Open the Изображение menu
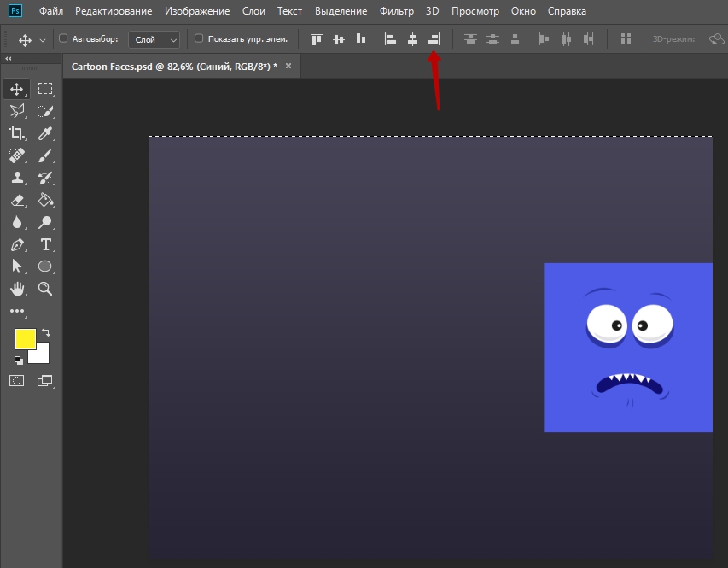Viewport: 728px width, 568px height. 195,11
